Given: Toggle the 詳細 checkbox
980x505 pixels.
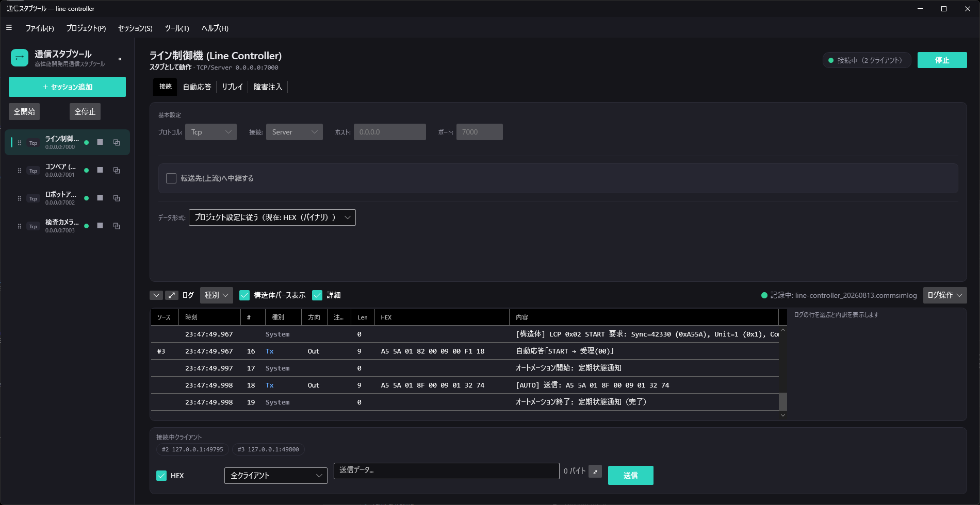Looking at the screenshot, I should (317, 295).
